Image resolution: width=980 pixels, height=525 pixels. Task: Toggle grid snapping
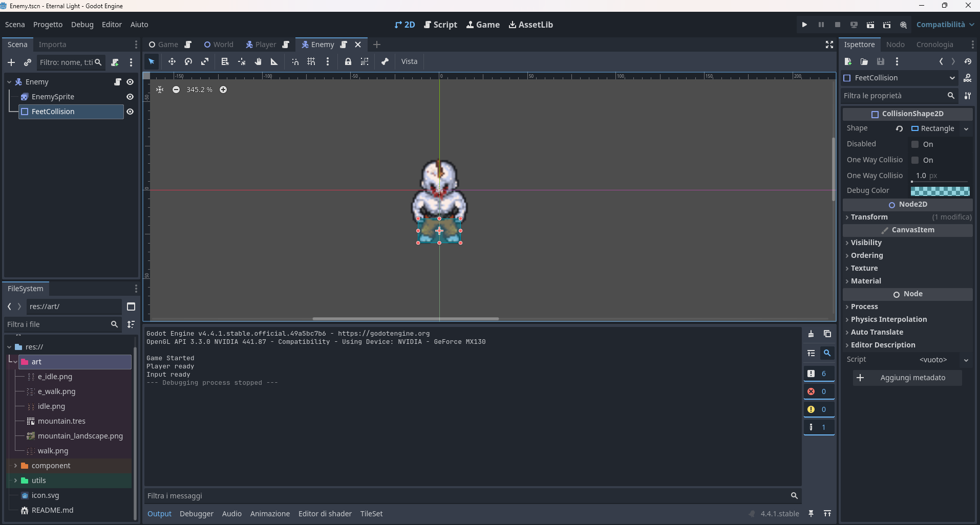pyautogui.click(x=311, y=61)
